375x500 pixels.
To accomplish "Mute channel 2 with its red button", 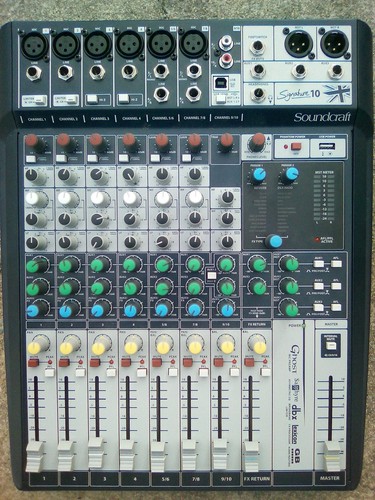I will [64, 362].
